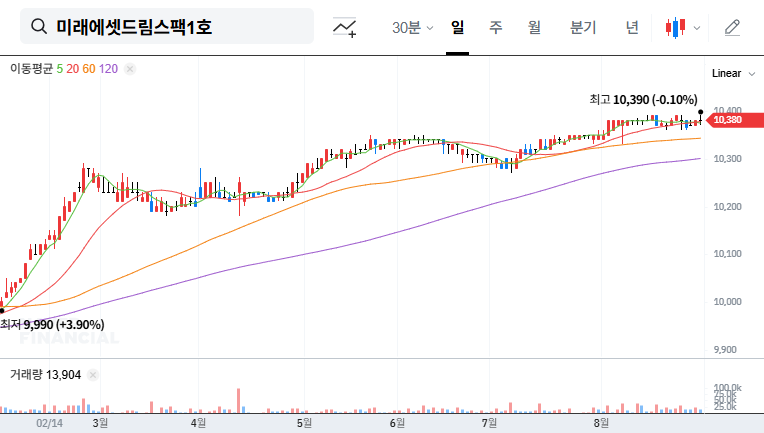
Task: Switch to the 분기 quarterly tab
Action: 583,27
